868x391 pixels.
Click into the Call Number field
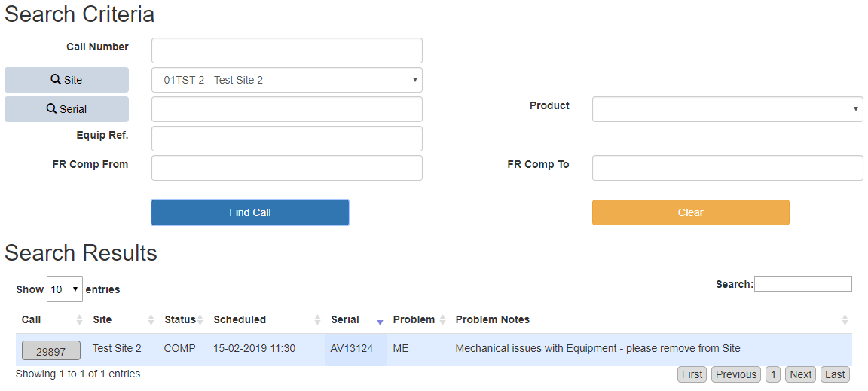[x=286, y=50]
